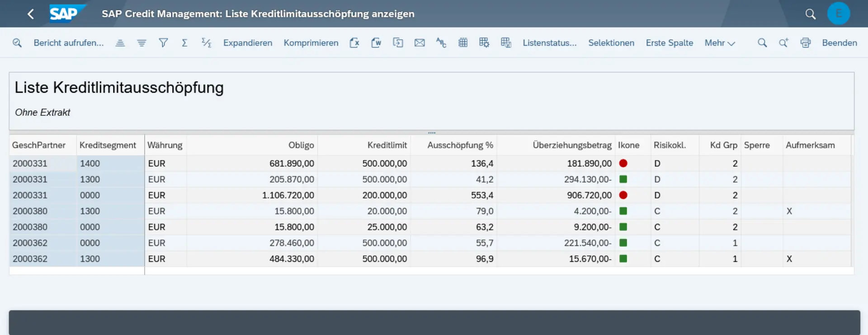Click the Ausschöpfung % column header

pos(460,145)
